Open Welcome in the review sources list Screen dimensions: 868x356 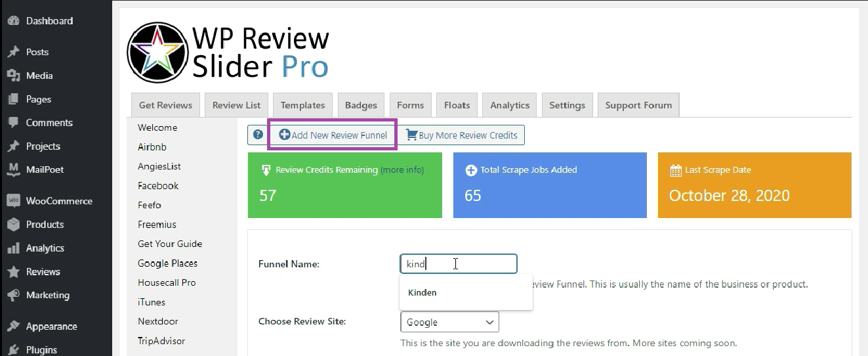[x=157, y=127]
